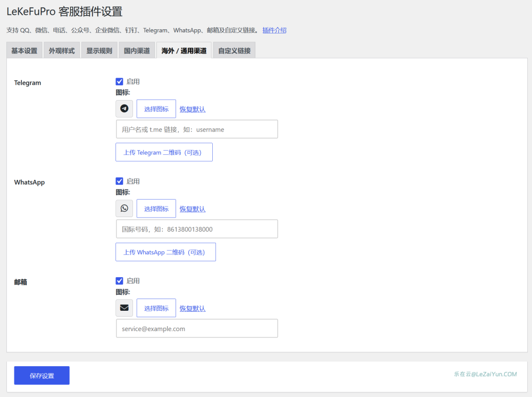Click 恢复默认 link for Telegram
The width and height of the screenshot is (532, 397).
pos(193,109)
